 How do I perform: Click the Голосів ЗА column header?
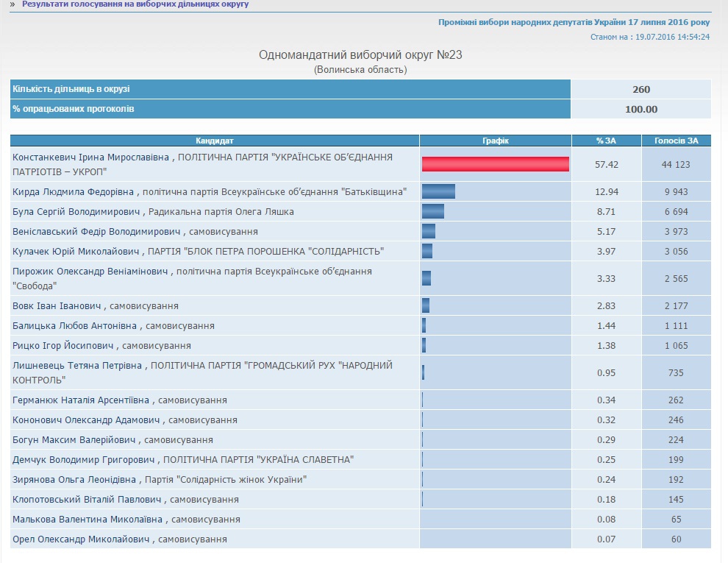tap(676, 141)
